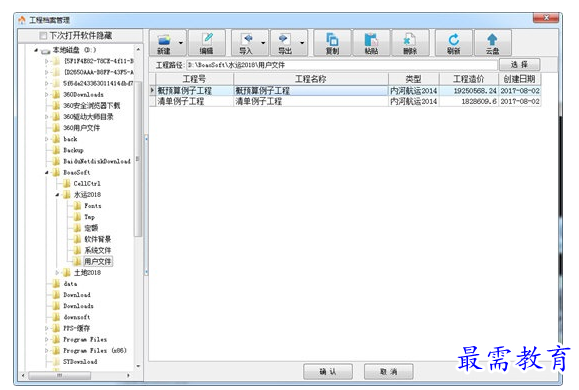Select the Download folder in tree
Screen dimensions: 579x390
(77, 295)
